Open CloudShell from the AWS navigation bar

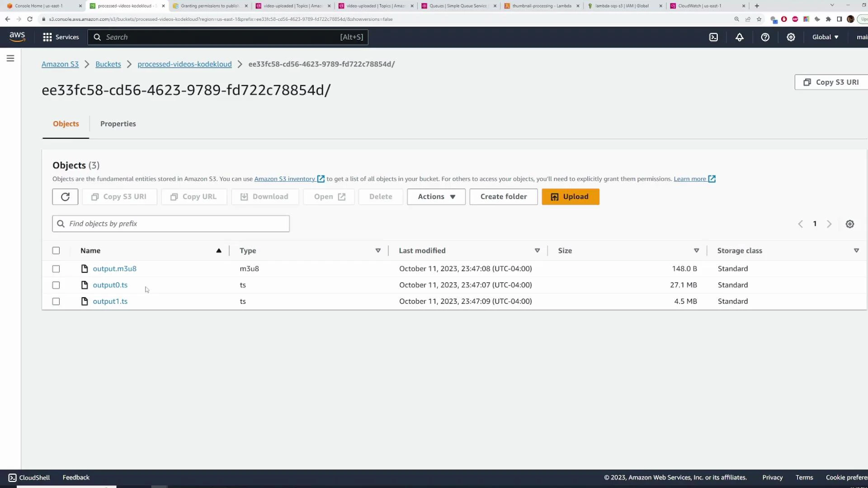coord(28,477)
